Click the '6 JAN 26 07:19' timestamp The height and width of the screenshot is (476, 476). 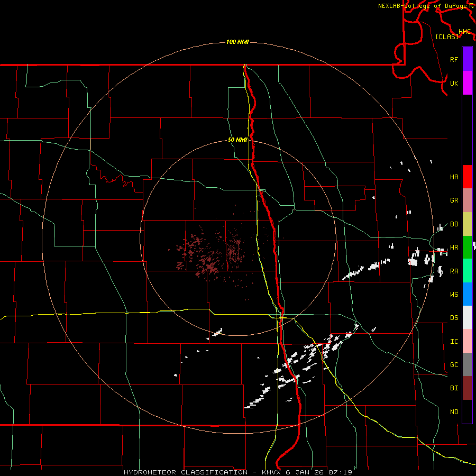click(x=319, y=472)
